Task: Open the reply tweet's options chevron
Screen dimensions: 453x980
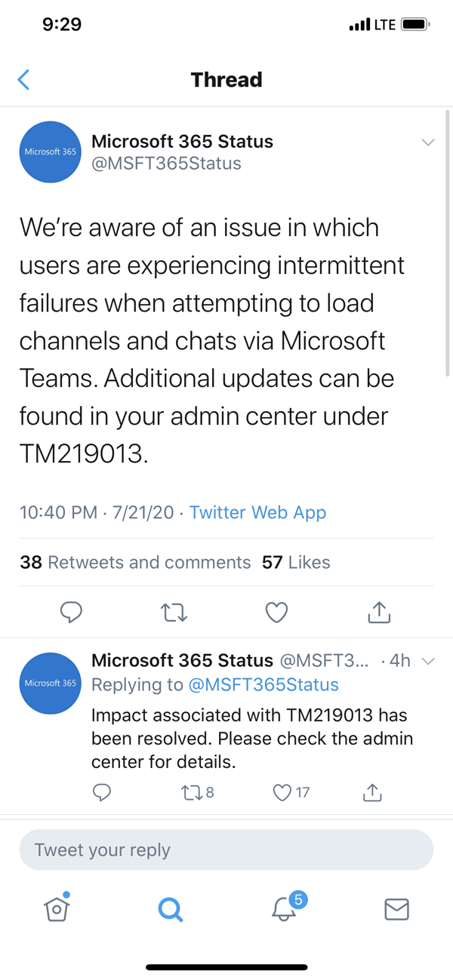Action: pos(428,660)
